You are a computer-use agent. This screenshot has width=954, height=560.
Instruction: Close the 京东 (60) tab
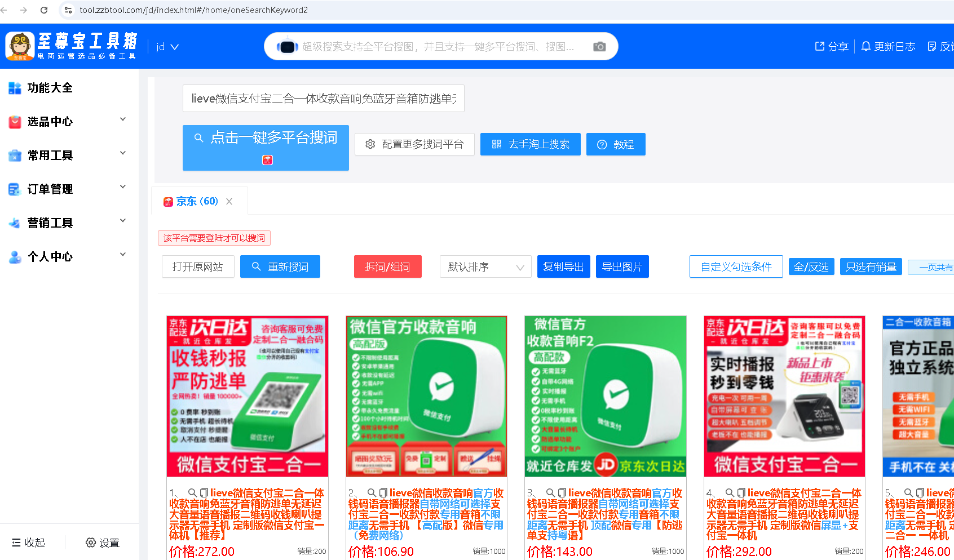229,202
